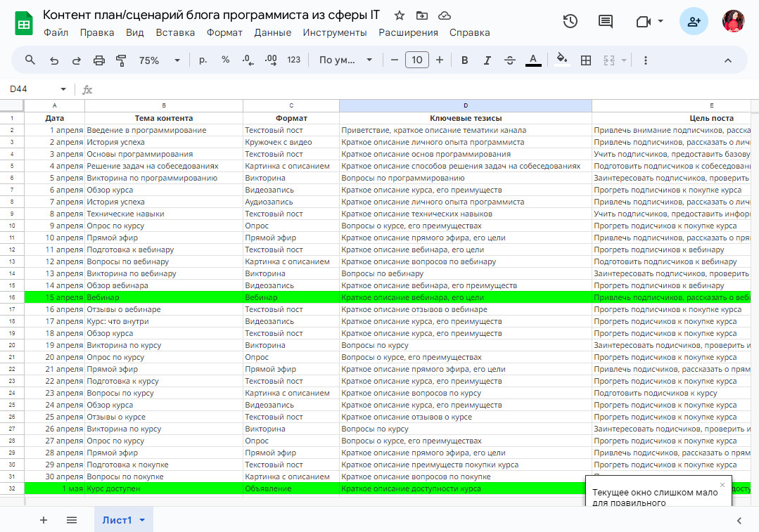
Task: Select the row 16 header
Action: 12,297
